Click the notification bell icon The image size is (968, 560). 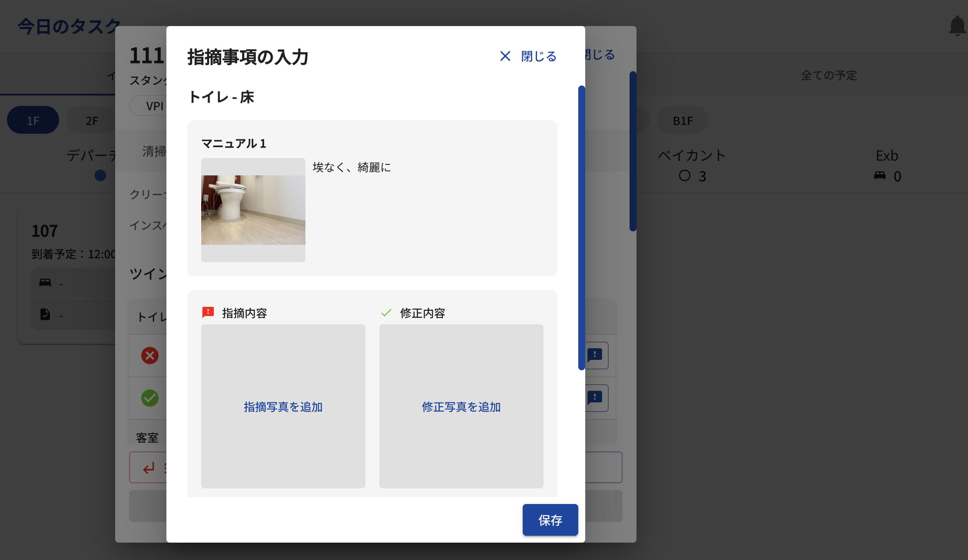pyautogui.click(x=957, y=26)
